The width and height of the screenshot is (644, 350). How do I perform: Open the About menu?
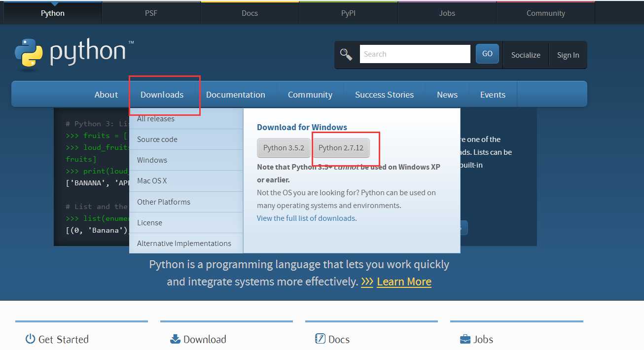point(106,95)
